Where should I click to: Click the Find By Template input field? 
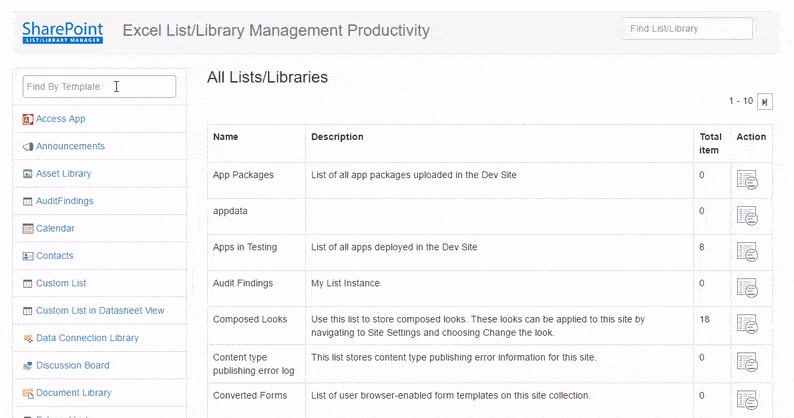tap(99, 87)
